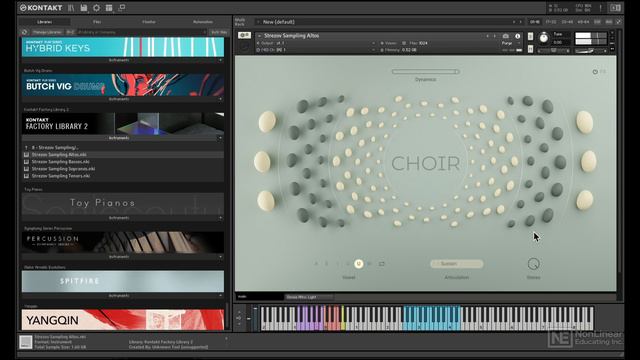Adjust the Dynamics slider
The width and height of the screenshot is (640, 360).
tap(425, 71)
